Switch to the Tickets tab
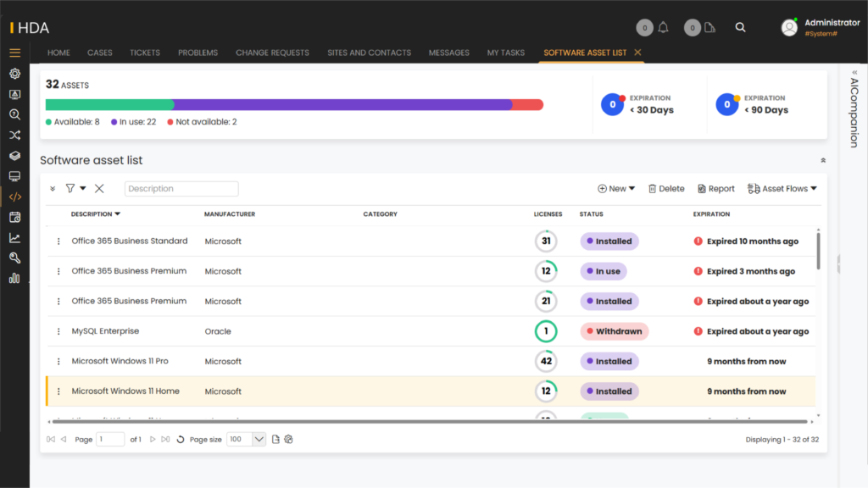 tap(145, 53)
